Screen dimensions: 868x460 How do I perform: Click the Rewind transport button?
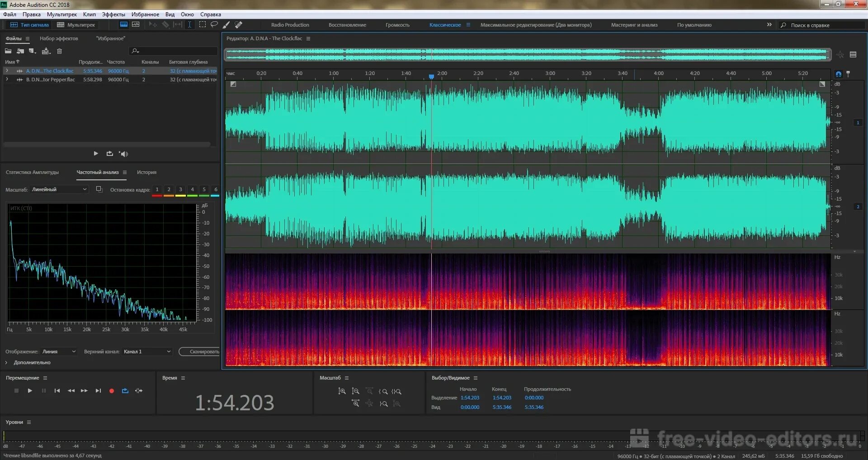click(x=71, y=391)
